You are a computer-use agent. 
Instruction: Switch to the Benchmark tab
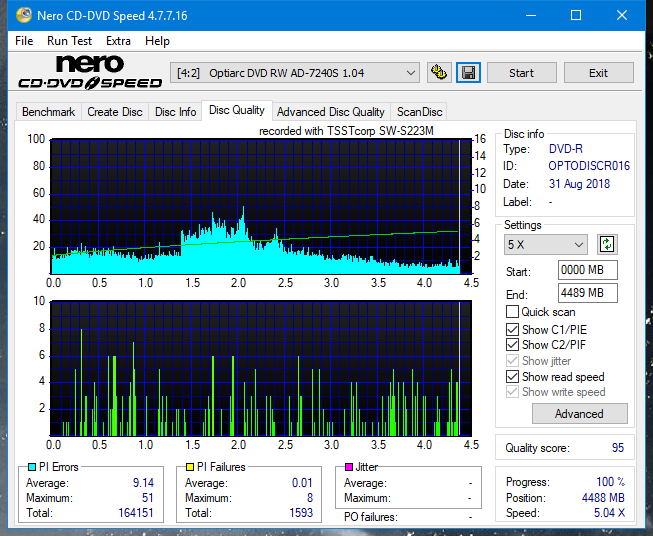tap(49, 112)
